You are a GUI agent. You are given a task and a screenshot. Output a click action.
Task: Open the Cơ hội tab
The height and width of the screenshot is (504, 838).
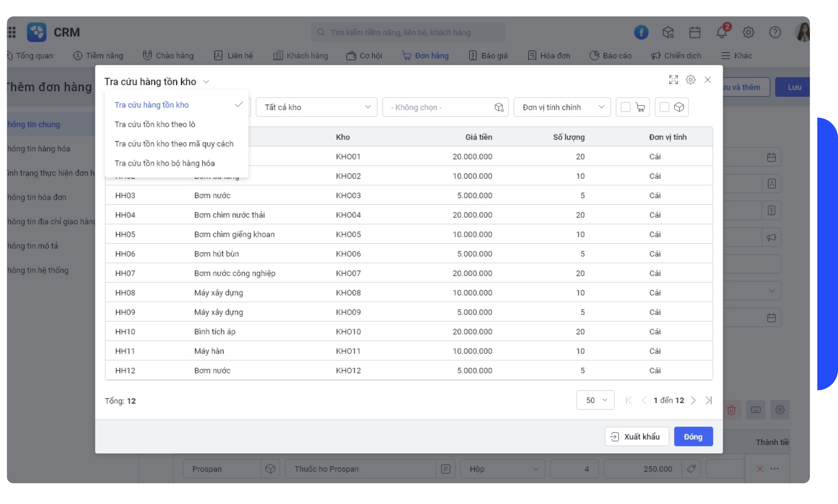tap(364, 56)
